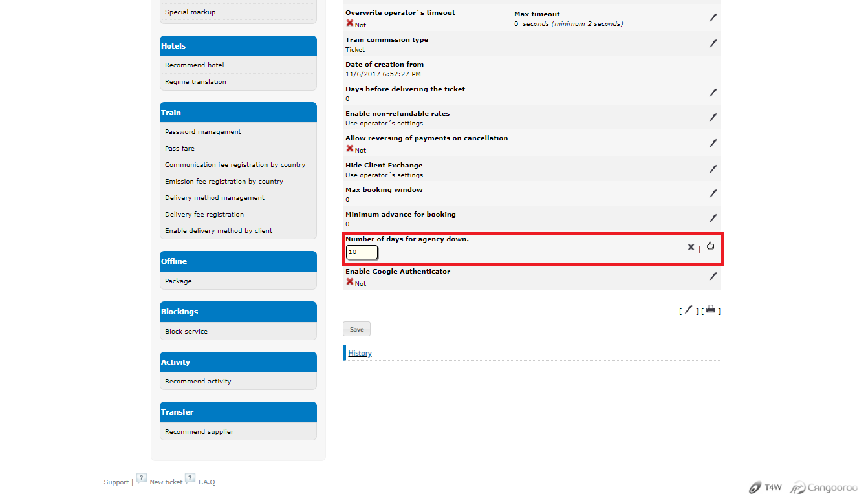Select the '11/6/2017 6:52:27 PM' creation date

tap(383, 74)
